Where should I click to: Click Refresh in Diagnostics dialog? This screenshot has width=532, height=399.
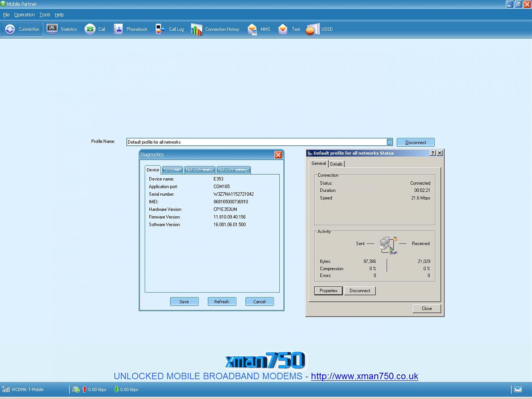[x=222, y=302]
